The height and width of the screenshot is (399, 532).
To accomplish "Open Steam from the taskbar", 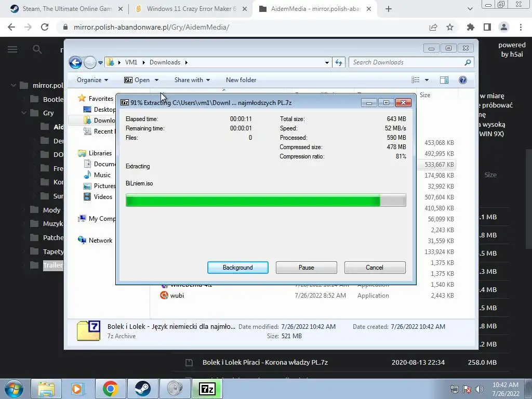I will pyautogui.click(x=142, y=389).
